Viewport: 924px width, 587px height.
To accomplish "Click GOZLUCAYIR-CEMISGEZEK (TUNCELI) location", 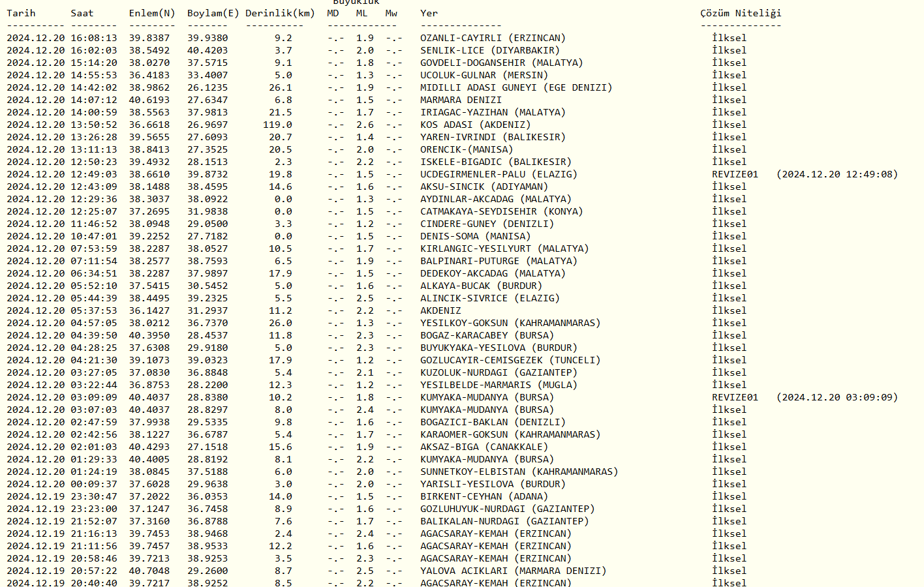I will click(x=510, y=360).
